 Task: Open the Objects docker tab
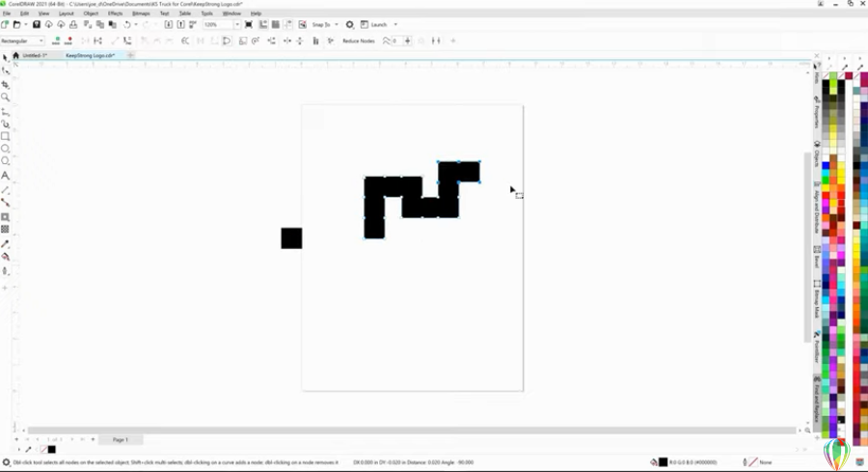tap(817, 153)
